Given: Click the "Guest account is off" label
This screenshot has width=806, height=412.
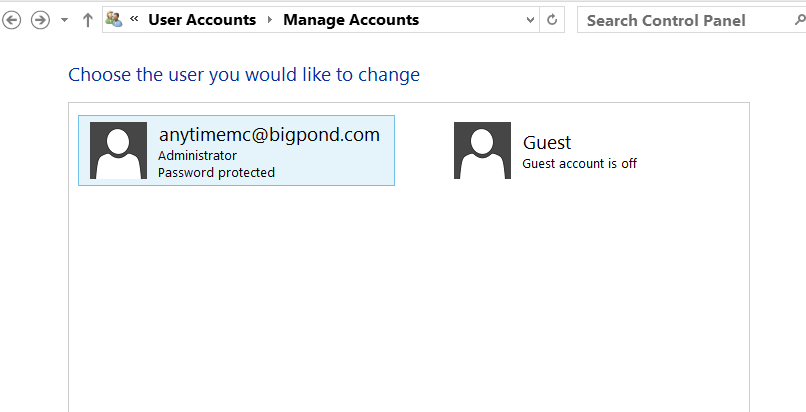Looking at the screenshot, I should pyautogui.click(x=580, y=163).
